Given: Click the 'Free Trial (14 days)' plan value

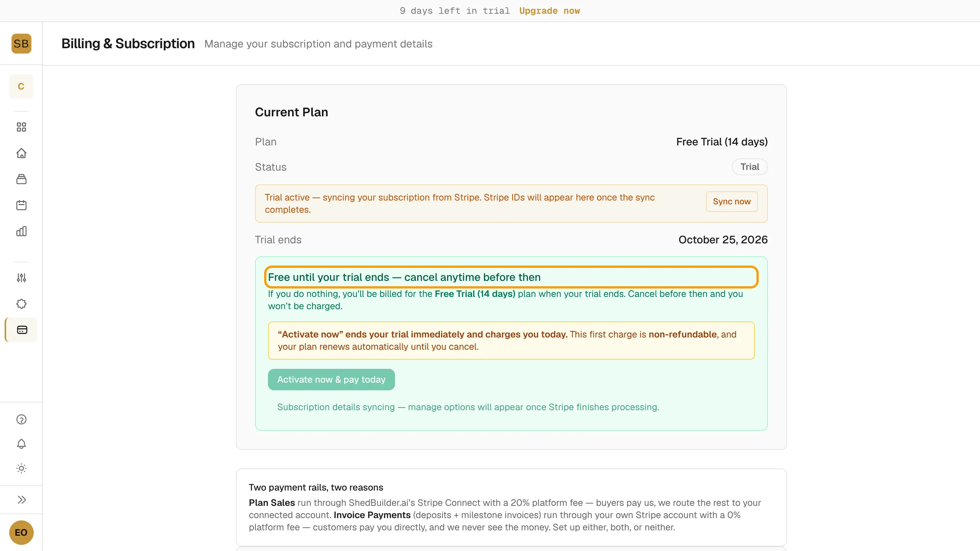Looking at the screenshot, I should pyautogui.click(x=722, y=142).
